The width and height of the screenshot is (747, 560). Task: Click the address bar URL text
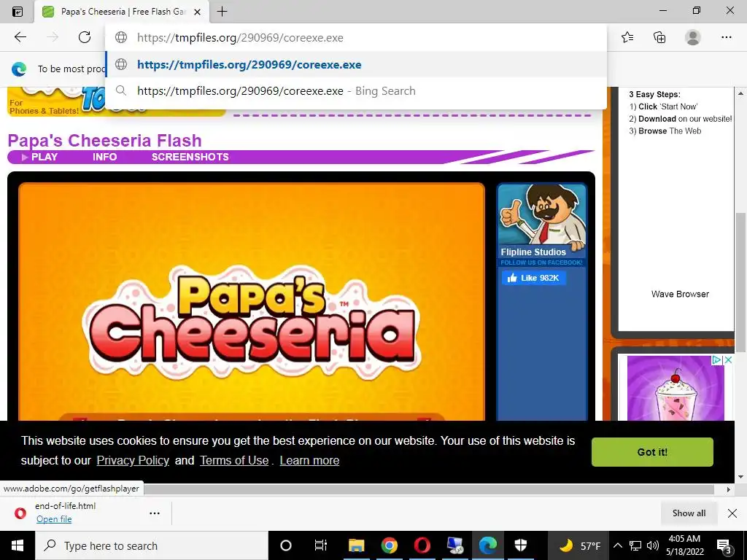point(240,38)
